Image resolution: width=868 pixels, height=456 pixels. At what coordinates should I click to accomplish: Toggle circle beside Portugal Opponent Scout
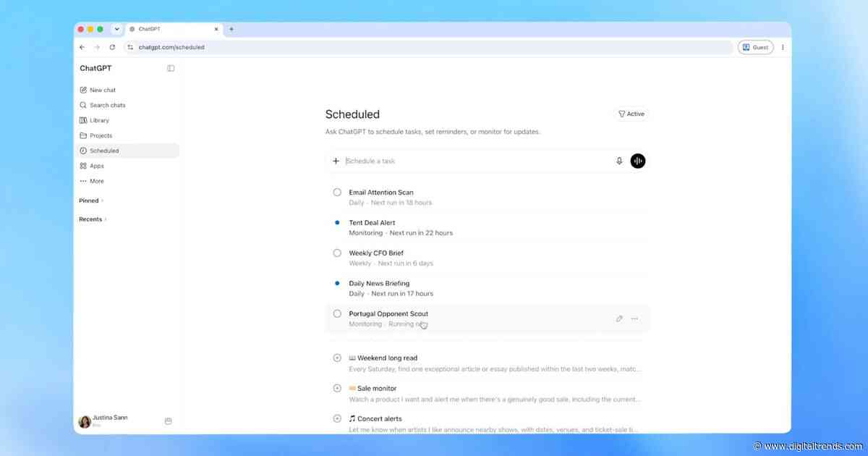tap(337, 314)
